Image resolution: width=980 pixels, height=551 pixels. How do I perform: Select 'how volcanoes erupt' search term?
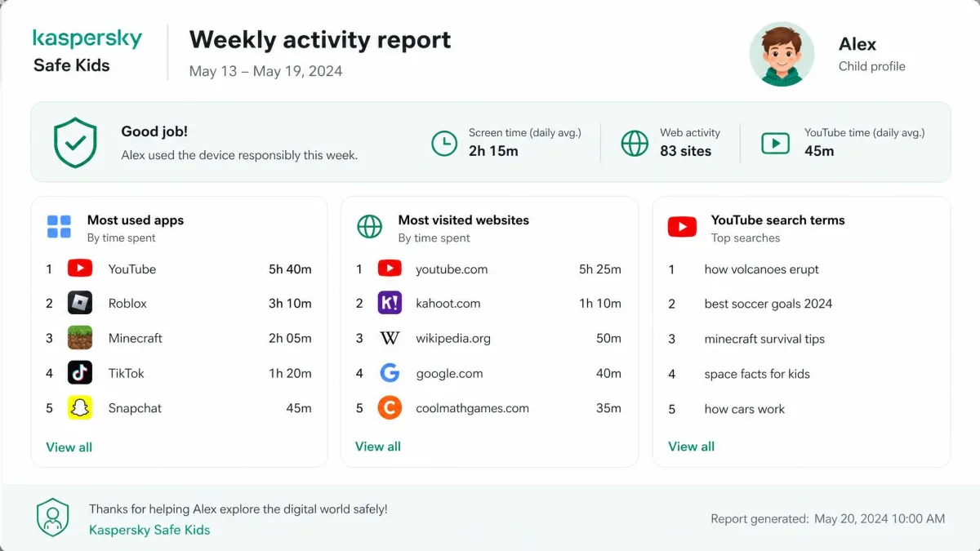pyautogui.click(x=762, y=269)
